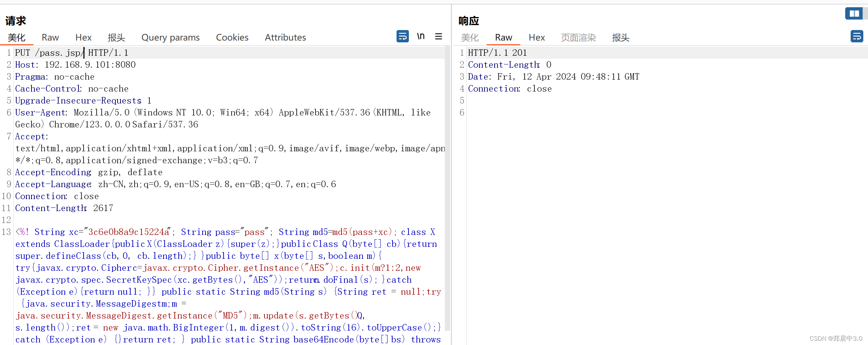Click the request editor vertical scrollbar
The width and height of the screenshot is (868, 345).
448,188
